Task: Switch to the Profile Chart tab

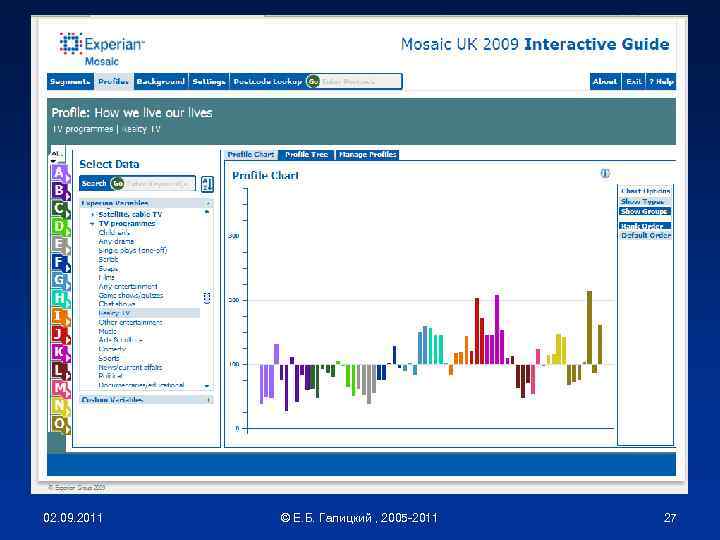Action: 251,155
